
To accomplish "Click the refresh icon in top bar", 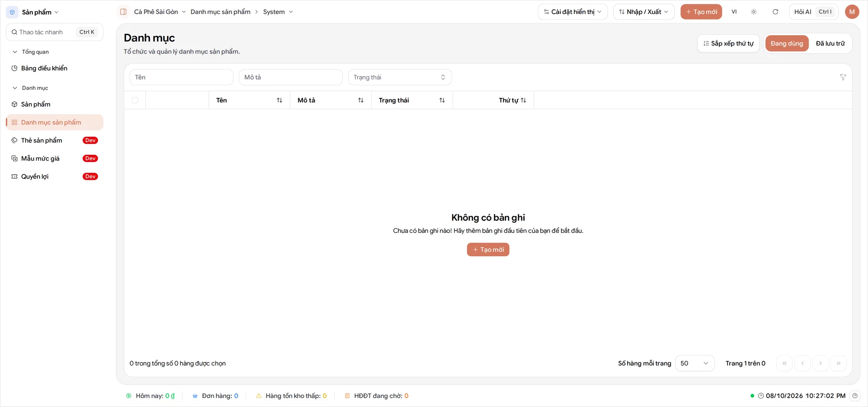I will pyautogui.click(x=775, y=12).
